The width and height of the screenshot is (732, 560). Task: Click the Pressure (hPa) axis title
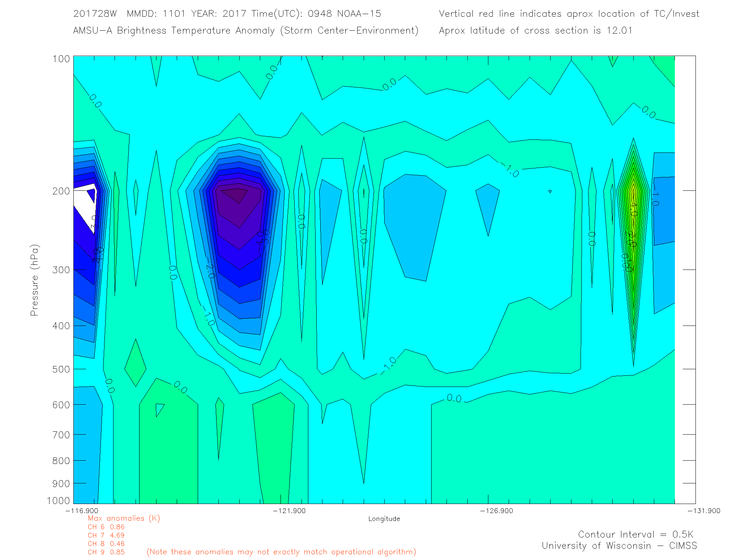34,280
